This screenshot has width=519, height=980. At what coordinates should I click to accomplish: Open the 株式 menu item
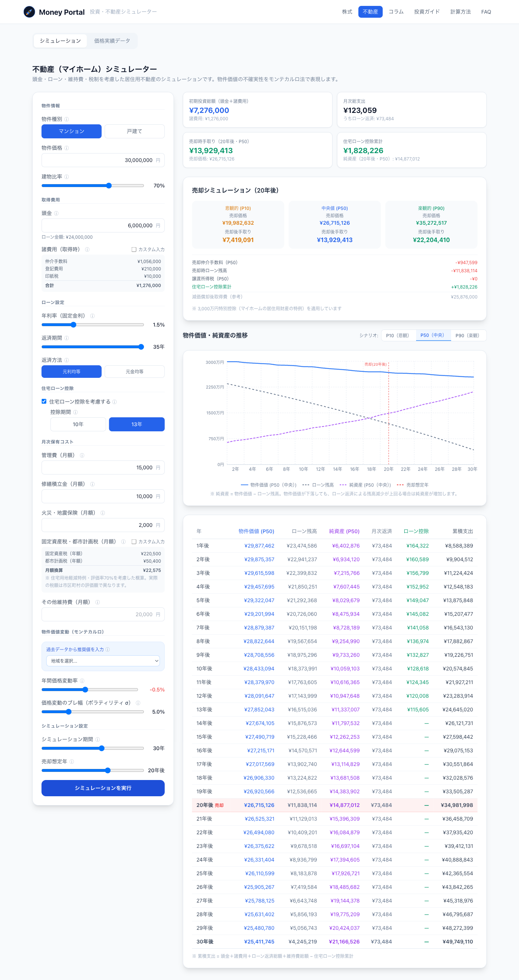click(347, 12)
